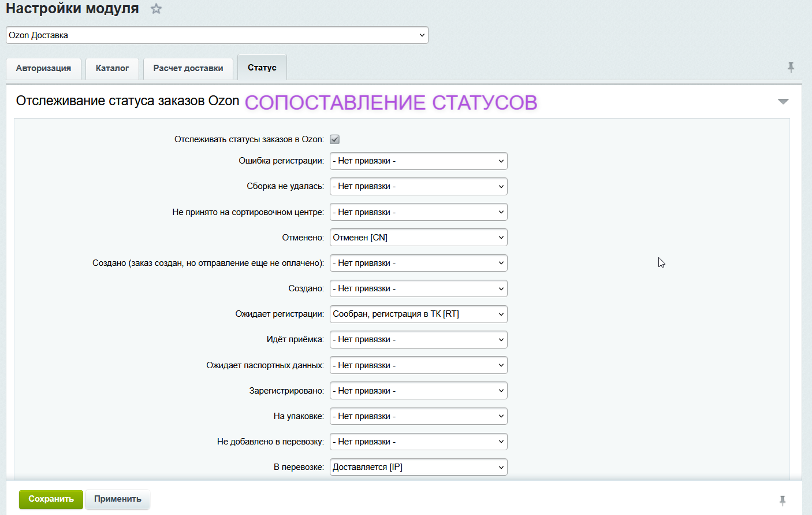Open dropdown for 'Создано (заказ создан, но отправление еще не оплачено)'
This screenshot has height=515, width=812.
419,263
